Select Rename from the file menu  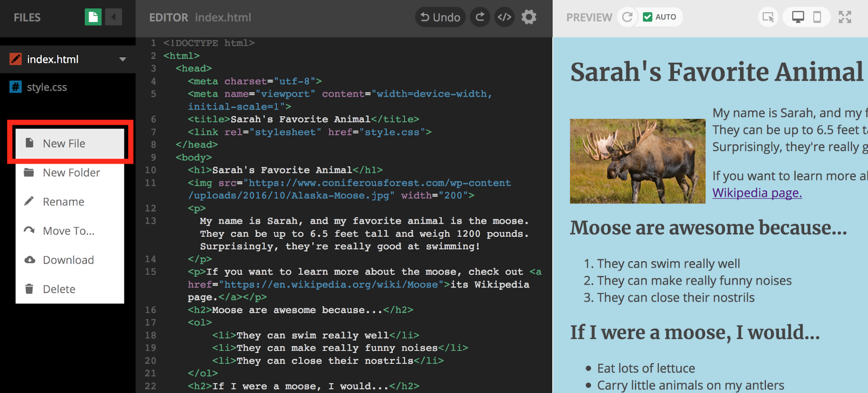click(x=63, y=202)
